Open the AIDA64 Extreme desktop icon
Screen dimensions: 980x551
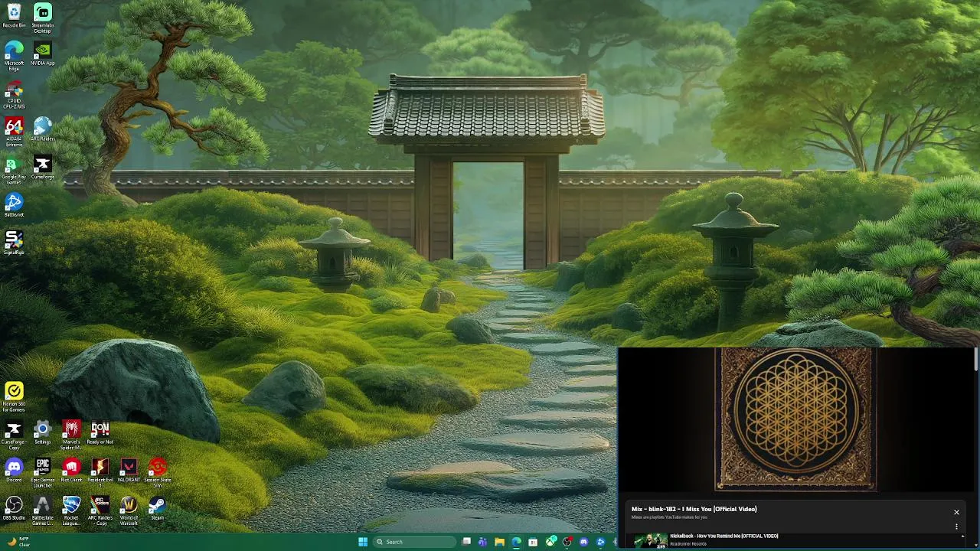coord(14,132)
